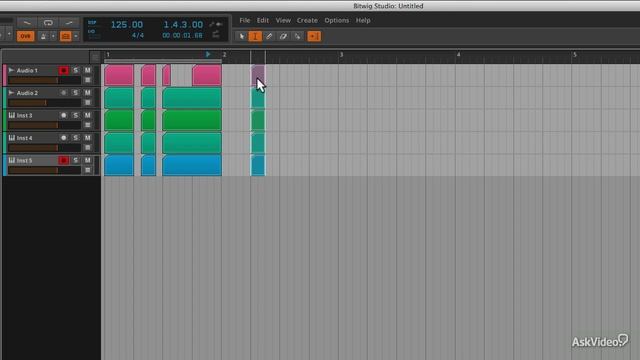The image size is (640, 360).
Task: Select the Pointer tool
Action: [242, 36]
